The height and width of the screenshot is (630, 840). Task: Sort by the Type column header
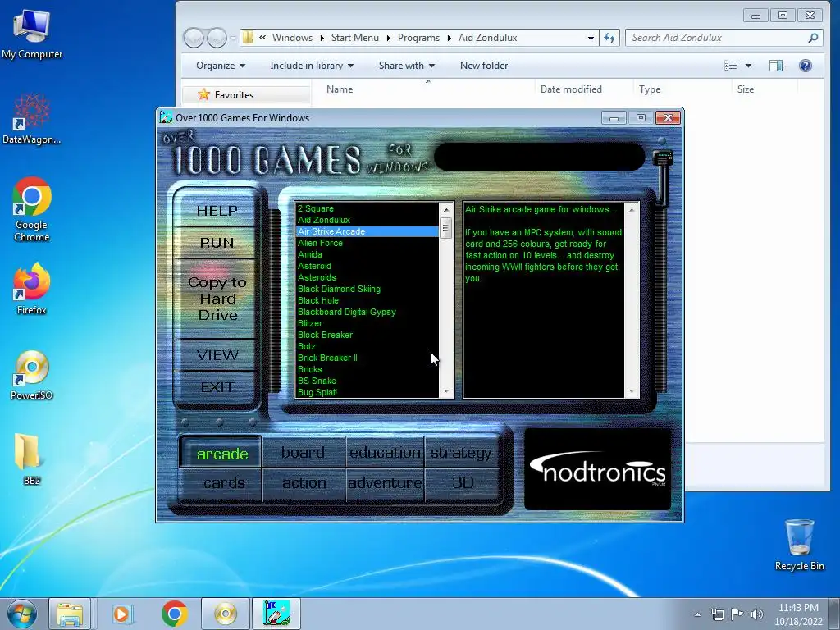tap(650, 89)
